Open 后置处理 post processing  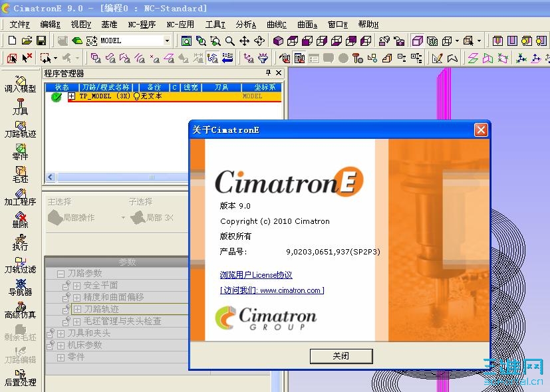tap(20, 378)
